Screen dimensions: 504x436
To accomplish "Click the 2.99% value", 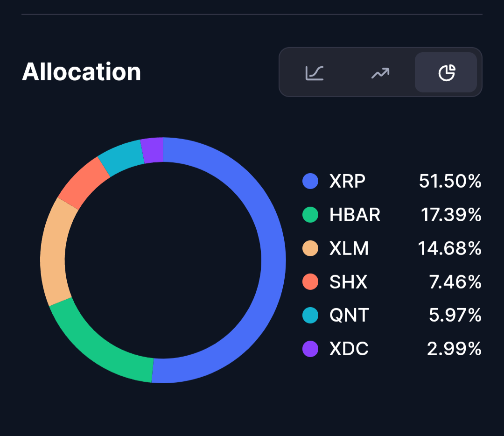I will (x=454, y=349).
